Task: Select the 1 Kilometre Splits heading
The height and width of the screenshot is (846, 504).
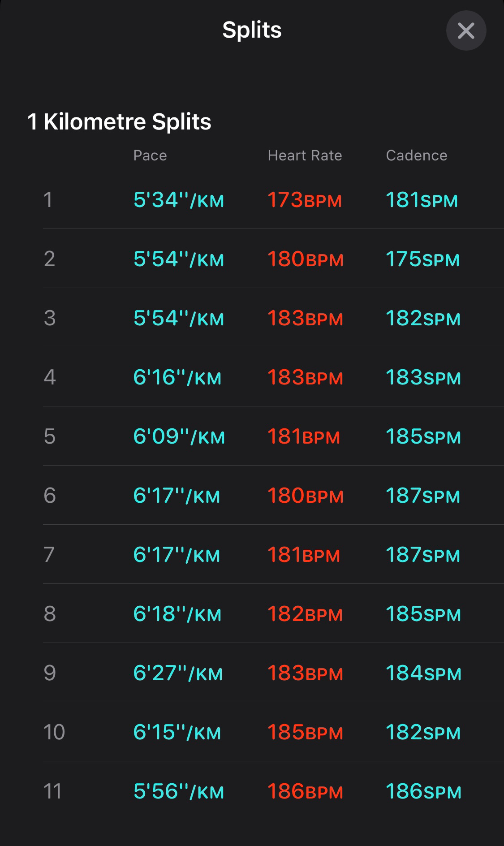Action: coord(119,121)
